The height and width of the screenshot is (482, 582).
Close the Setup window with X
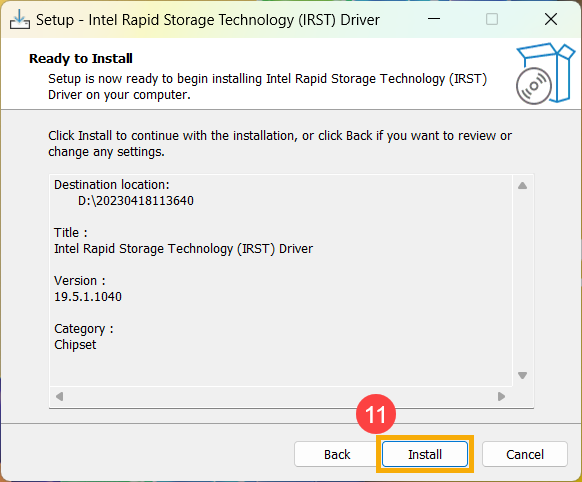pos(551,19)
